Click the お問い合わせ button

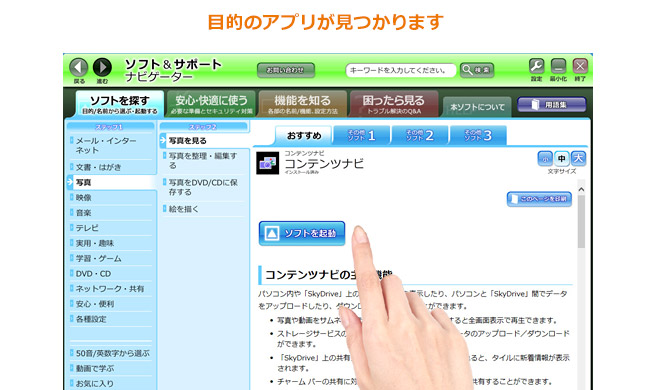(286, 70)
